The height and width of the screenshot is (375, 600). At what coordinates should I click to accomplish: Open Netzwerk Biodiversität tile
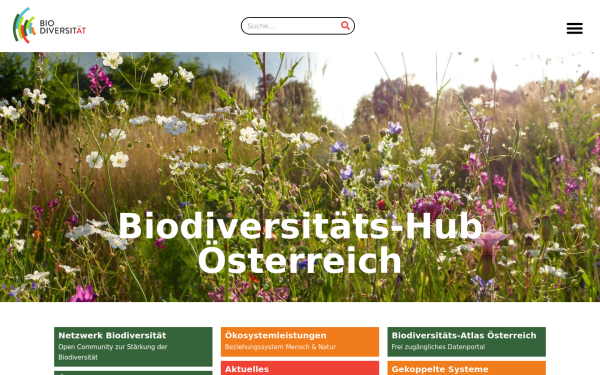coord(133,347)
